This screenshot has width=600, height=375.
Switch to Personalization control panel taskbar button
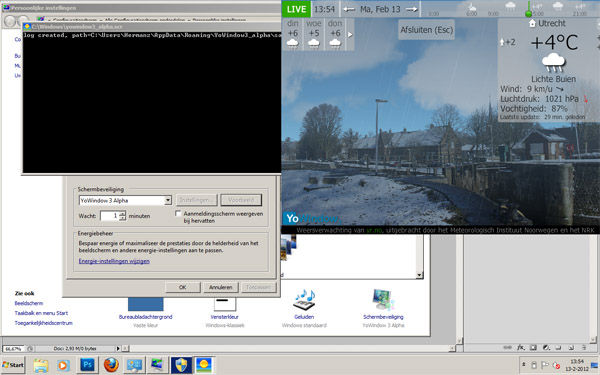134,365
